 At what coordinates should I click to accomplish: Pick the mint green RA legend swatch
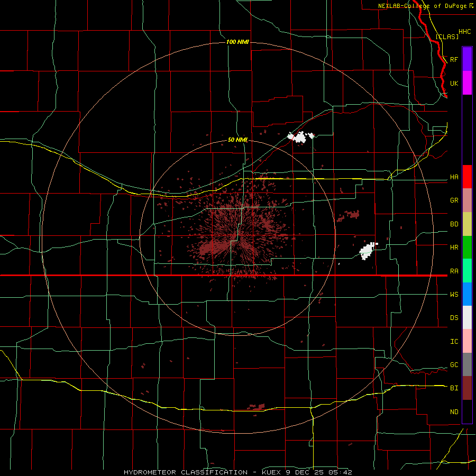click(x=467, y=270)
